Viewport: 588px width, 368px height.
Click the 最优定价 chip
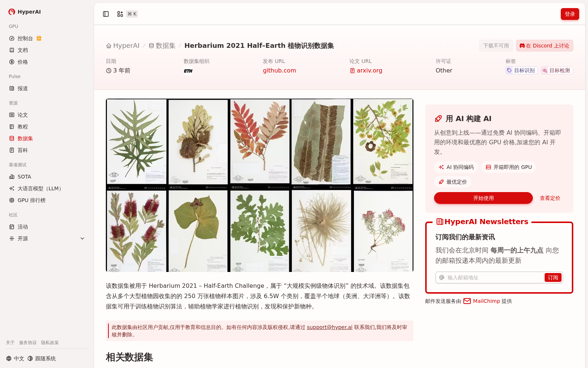[453, 182]
